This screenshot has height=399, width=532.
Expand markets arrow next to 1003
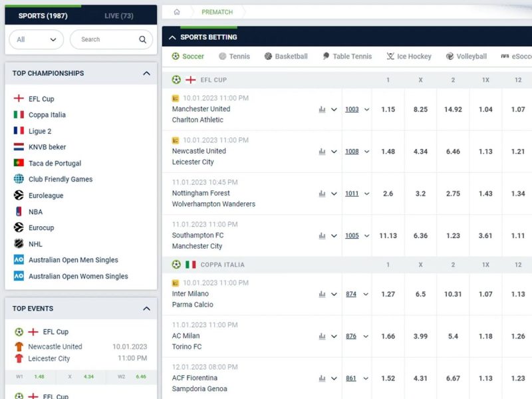click(366, 110)
